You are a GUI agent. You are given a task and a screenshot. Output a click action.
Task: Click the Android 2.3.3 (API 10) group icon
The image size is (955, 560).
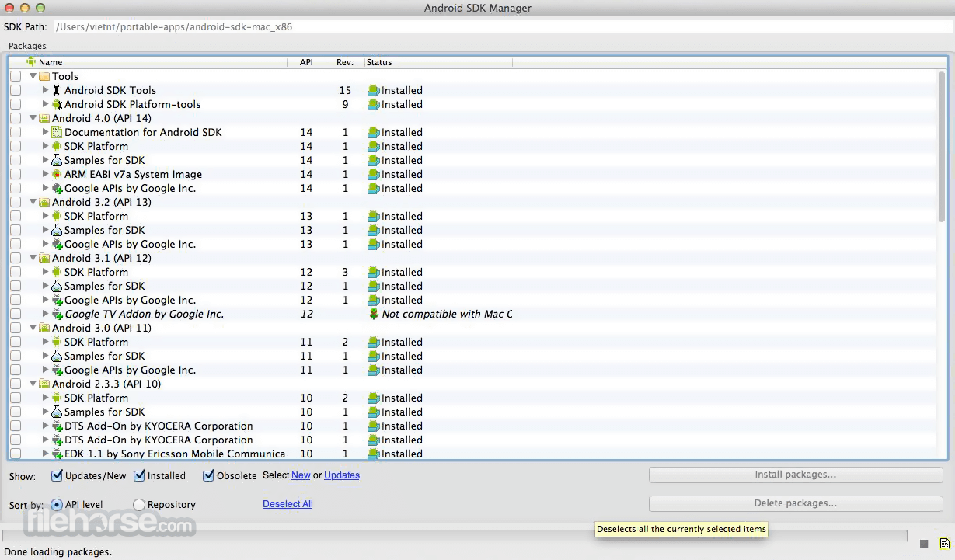[44, 384]
